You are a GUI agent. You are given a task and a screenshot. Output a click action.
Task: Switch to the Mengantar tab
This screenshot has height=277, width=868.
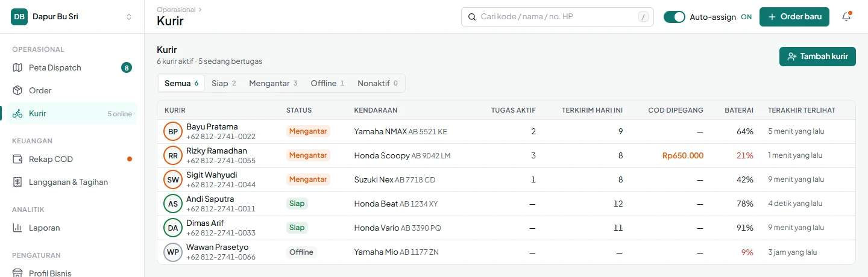pyautogui.click(x=273, y=83)
